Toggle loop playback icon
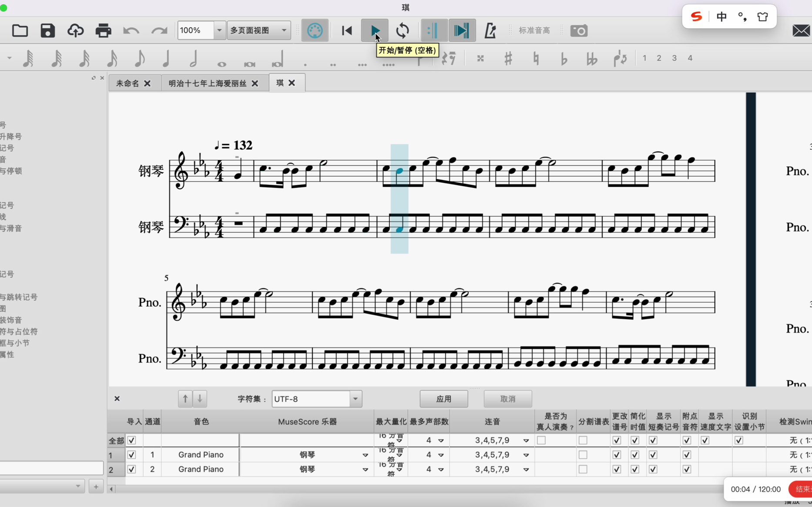Viewport: 812px width, 507px height. tap(403, 30)
